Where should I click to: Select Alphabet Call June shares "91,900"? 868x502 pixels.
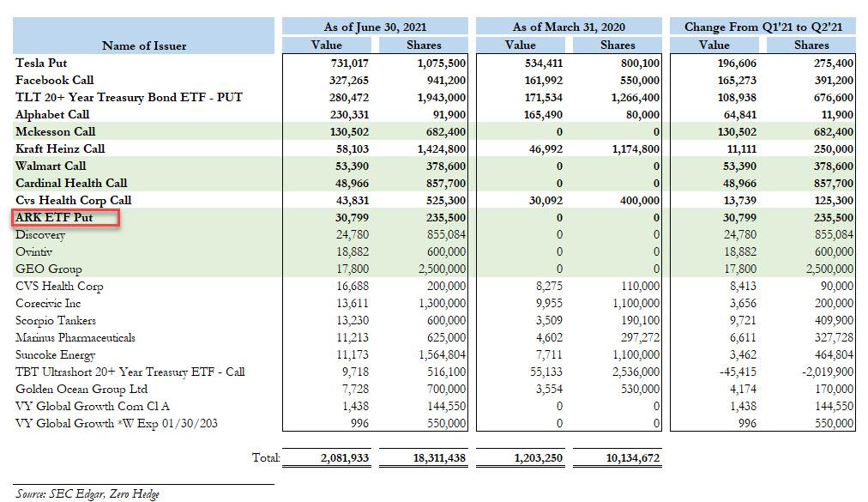tap(450, 115)
